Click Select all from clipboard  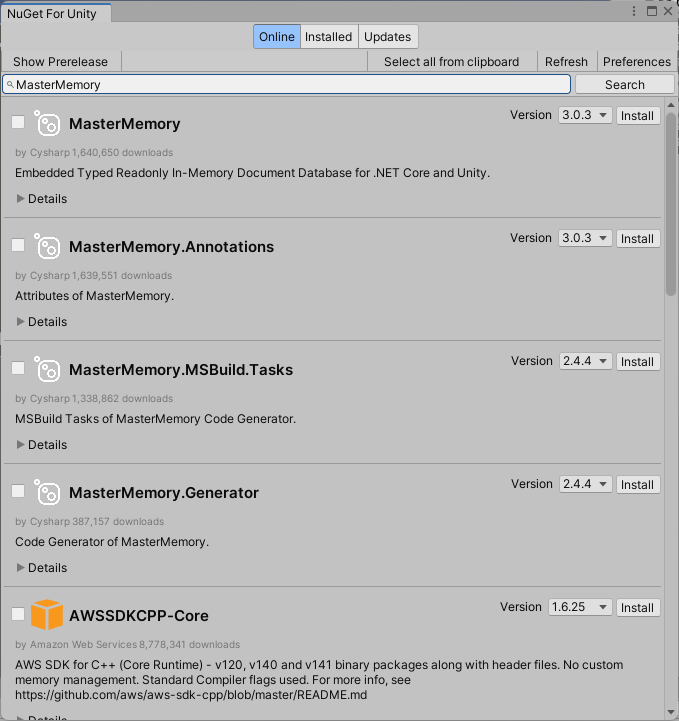(x=451, y=62)
